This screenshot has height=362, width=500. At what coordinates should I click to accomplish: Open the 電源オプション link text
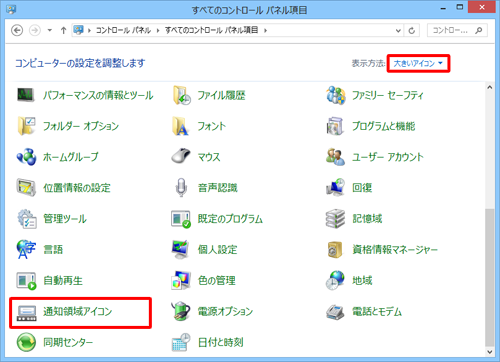(225, 311)
